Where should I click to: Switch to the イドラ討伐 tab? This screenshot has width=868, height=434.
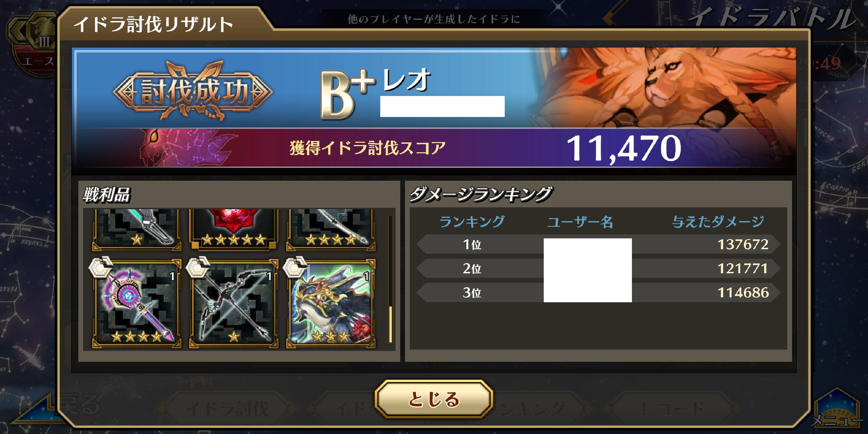coord(227,409)
